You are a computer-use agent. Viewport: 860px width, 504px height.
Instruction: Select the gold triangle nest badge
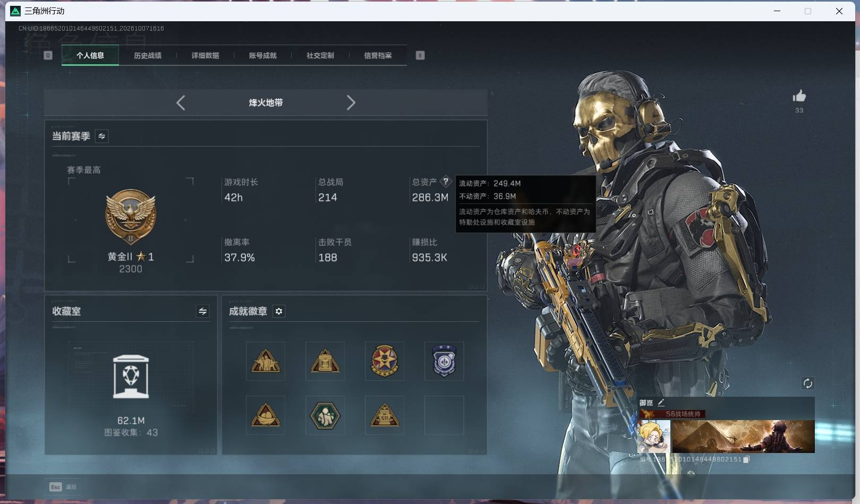tap(266, 415)
